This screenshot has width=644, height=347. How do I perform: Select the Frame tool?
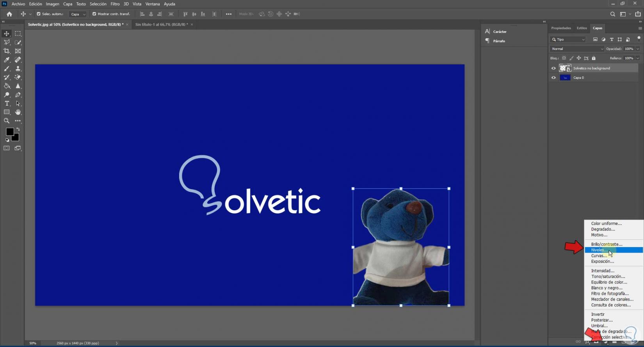click(18, 51)
